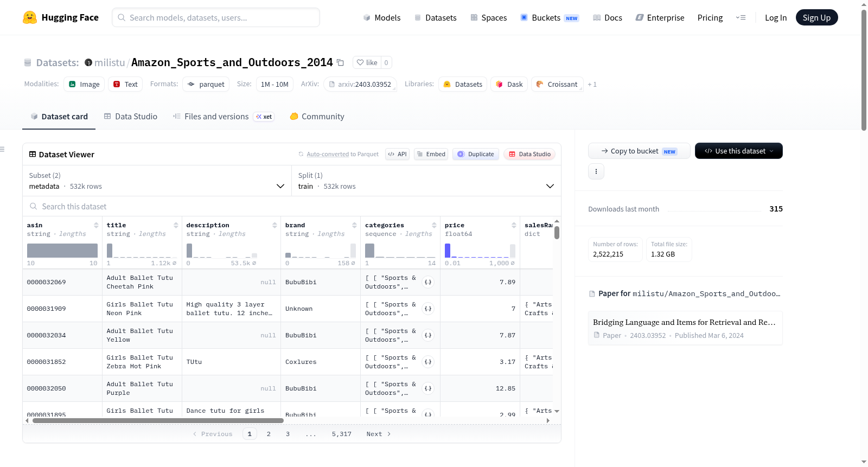This screenshot has height=467, width=868.
Task: Click the Sign Up button
Action: [x=816, y=17]
